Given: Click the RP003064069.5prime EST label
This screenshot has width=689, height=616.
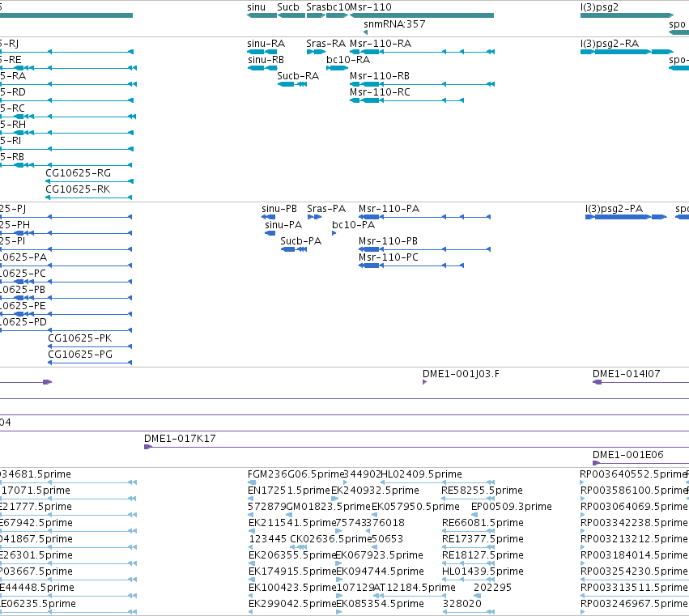Looking at the screenshot, I should pyautogui.click(x=634, y=507).
